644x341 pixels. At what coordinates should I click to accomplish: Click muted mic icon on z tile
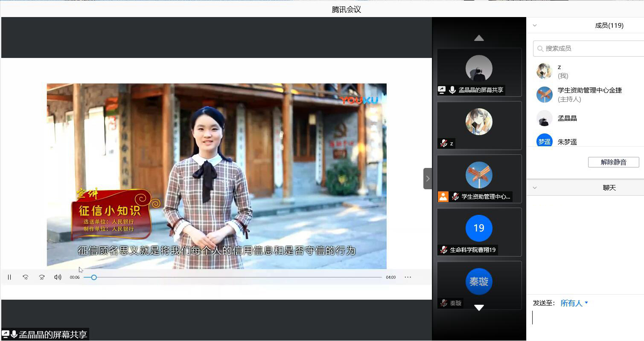tap(444, 143)
